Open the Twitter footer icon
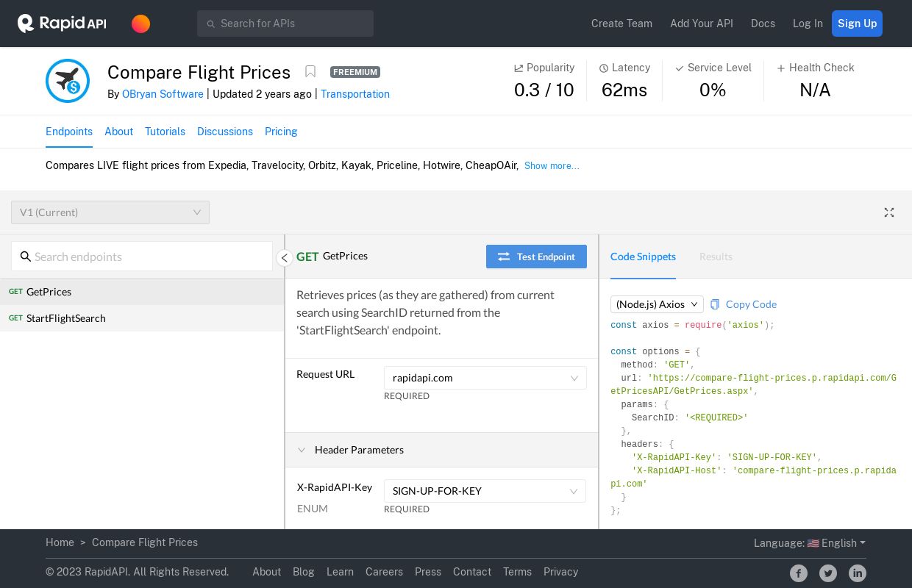 828,573
